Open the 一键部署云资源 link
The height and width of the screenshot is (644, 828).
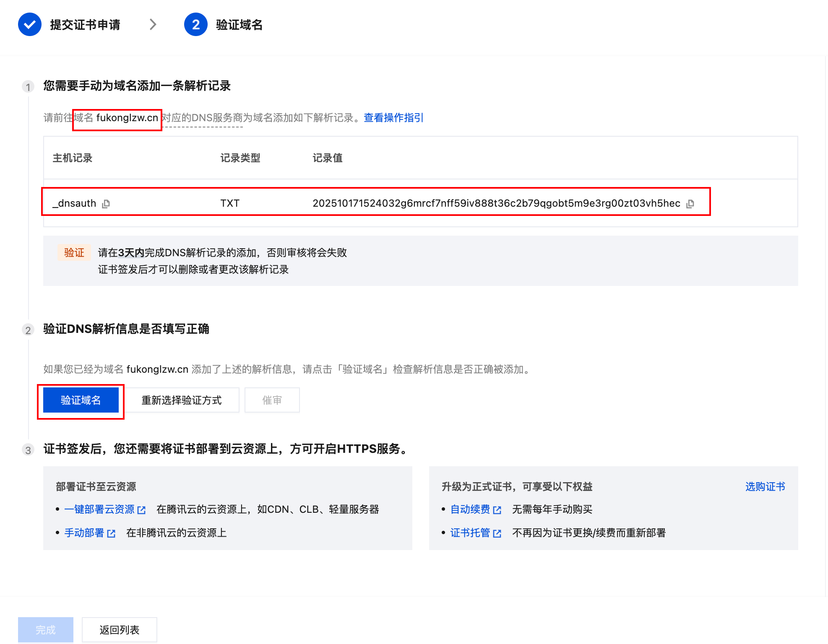coord(99,509)
